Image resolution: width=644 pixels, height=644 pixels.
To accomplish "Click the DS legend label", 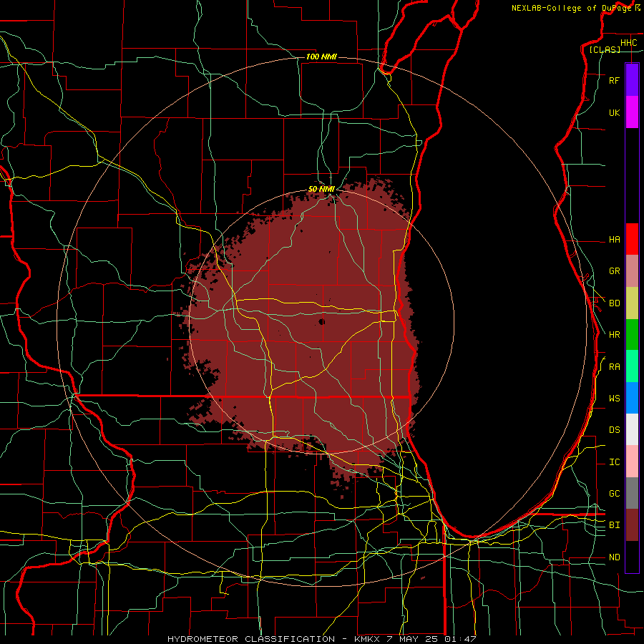I will tap(615, 430).
